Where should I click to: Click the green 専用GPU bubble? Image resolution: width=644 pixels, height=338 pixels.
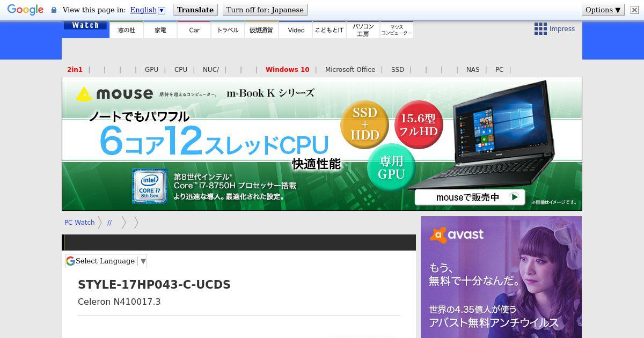pos(391,167)
